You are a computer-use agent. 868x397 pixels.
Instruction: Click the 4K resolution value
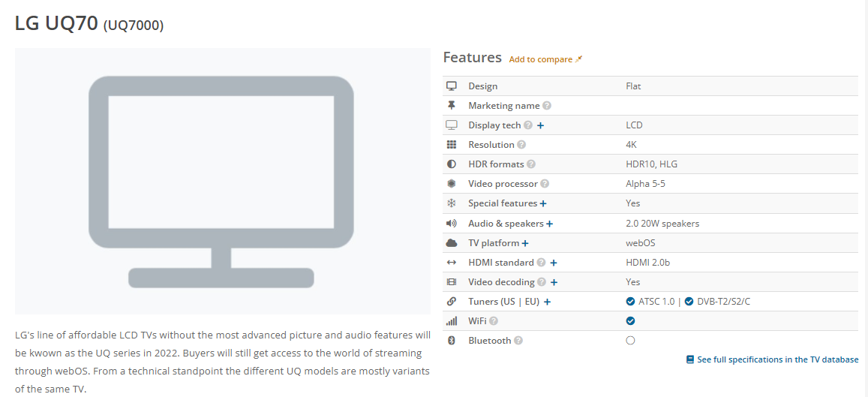click(x=631, y=145)
